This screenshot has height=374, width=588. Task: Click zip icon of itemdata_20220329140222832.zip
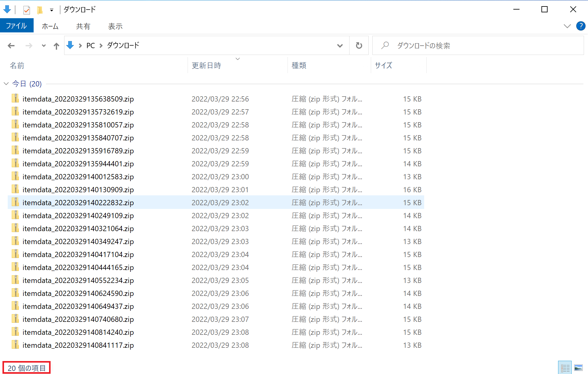click(15, 202)
